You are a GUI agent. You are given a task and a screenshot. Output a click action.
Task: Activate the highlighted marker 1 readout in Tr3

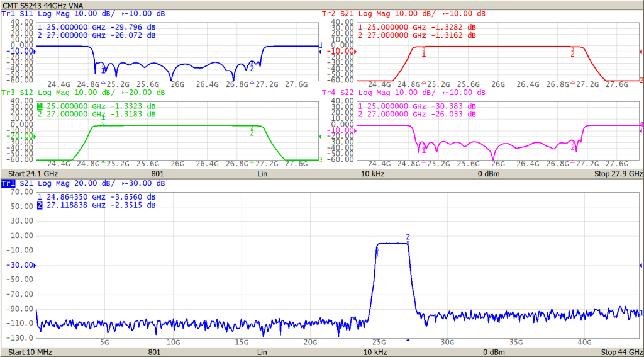coord(40,106)
